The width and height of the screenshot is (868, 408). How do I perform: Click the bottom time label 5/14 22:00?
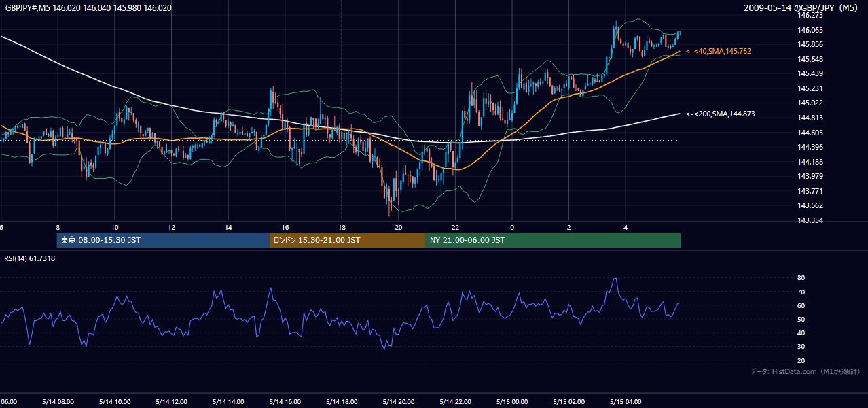[456, 401]
